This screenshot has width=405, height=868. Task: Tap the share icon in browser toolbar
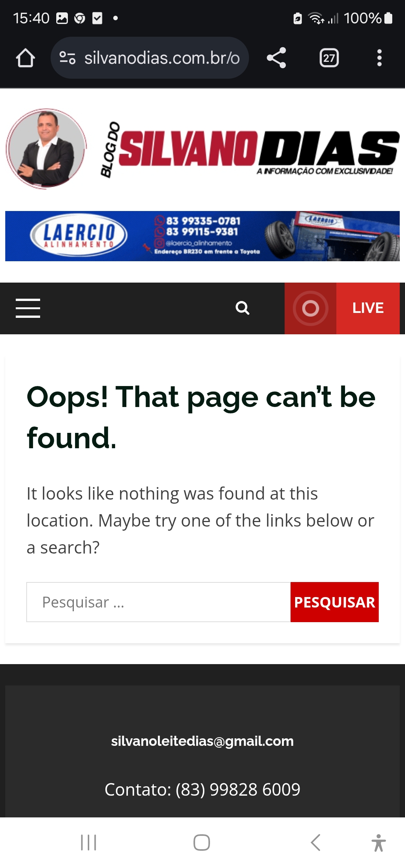pos(276,58)
